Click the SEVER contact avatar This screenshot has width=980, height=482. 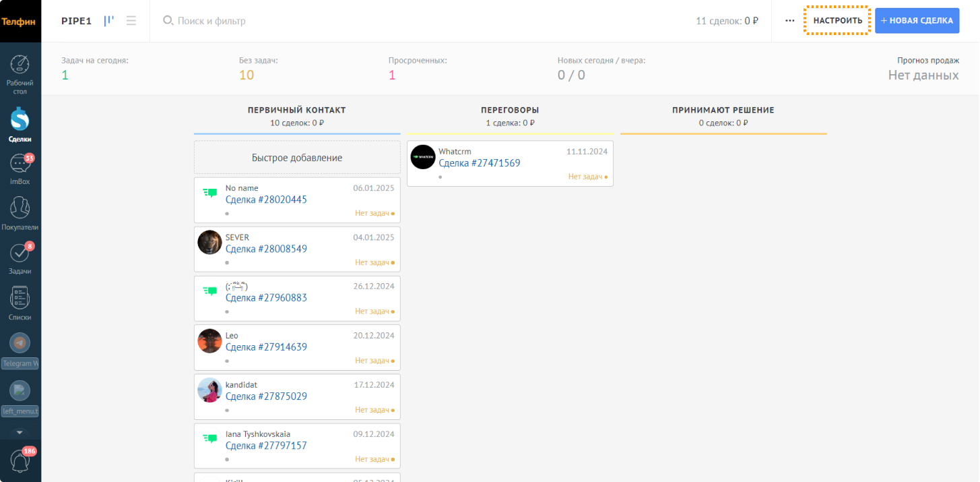tap(209, 243)
